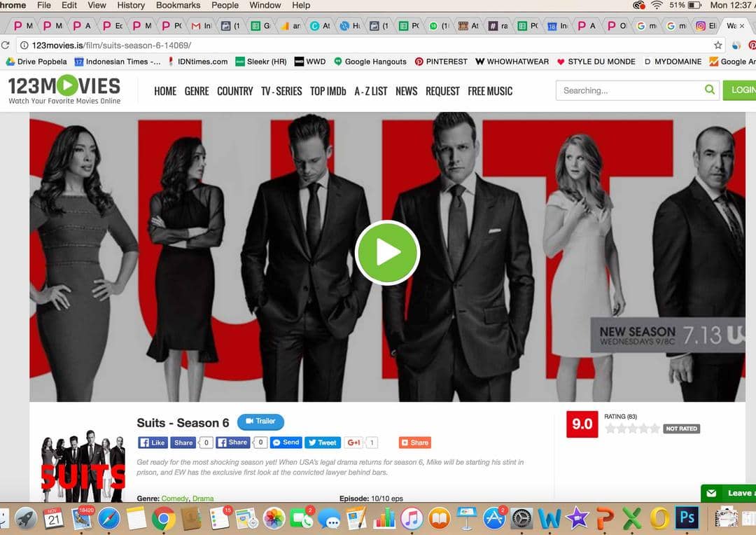Open the GENRE dropdown in navigation
Image resolution: width=756 pixels, height=535 pixels.
point(196,91)
